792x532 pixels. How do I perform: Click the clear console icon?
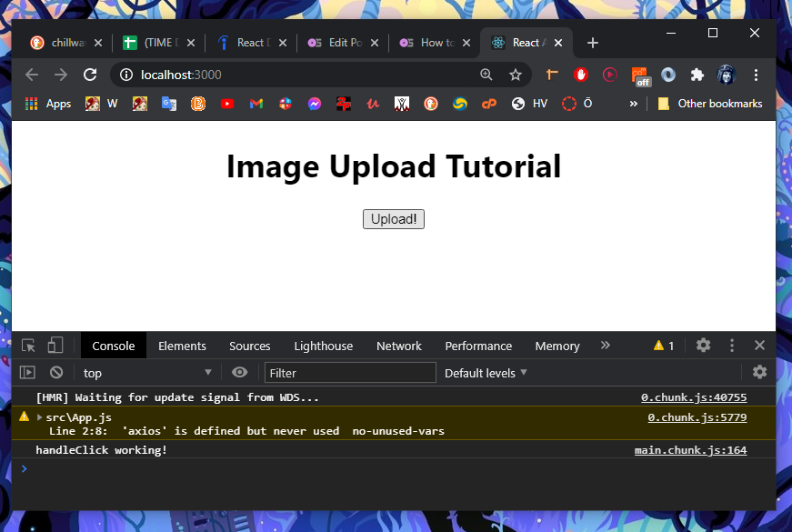click(x=55, y=372)
